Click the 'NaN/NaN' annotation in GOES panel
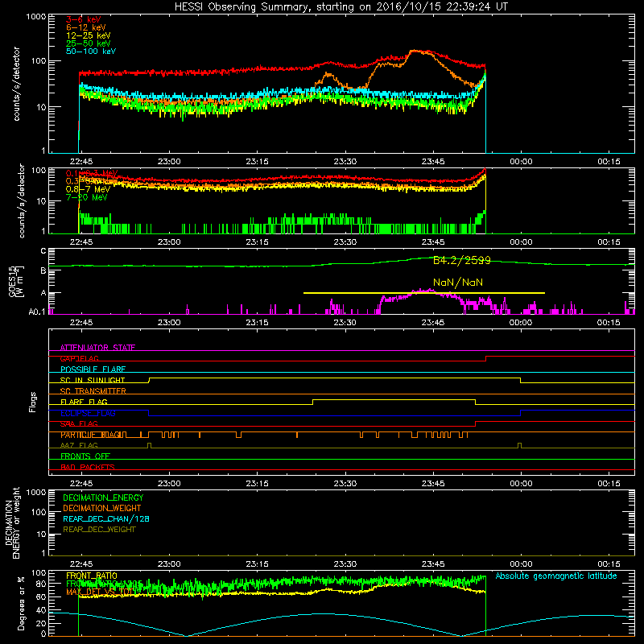 click(x=457, y=283)
